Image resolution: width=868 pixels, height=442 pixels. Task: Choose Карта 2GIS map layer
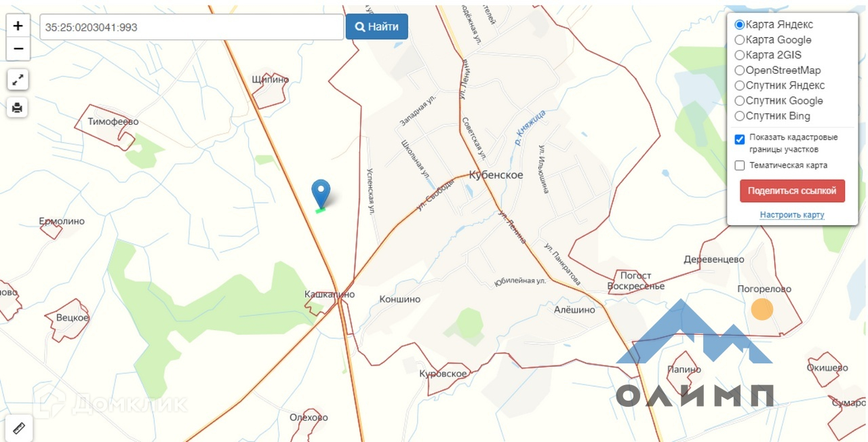(740, 55)
